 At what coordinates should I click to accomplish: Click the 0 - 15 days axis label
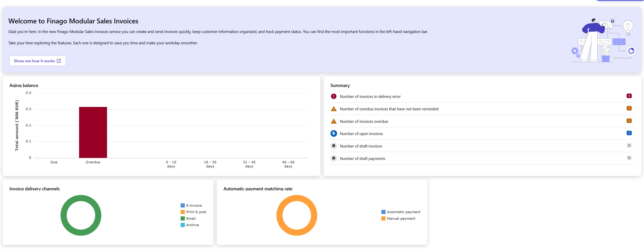[x=171, y=164]
